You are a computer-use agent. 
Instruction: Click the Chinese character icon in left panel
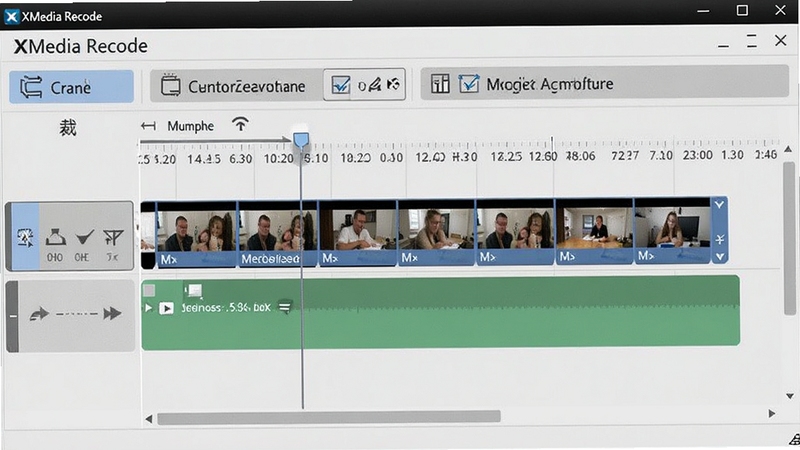coord(68,128)
